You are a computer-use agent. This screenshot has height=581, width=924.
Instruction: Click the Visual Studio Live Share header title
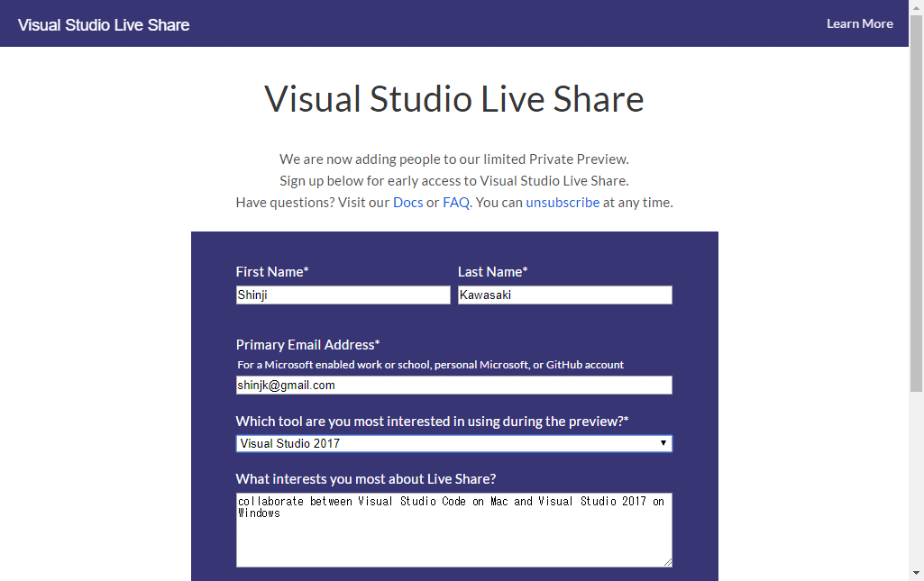[103, 24]
